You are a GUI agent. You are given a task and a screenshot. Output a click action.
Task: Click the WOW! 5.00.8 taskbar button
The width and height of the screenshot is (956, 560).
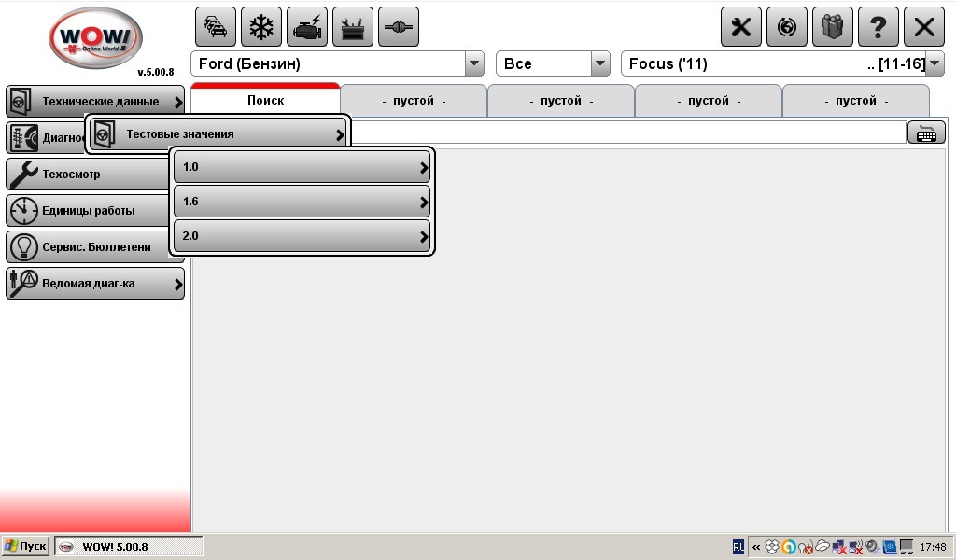129,547
